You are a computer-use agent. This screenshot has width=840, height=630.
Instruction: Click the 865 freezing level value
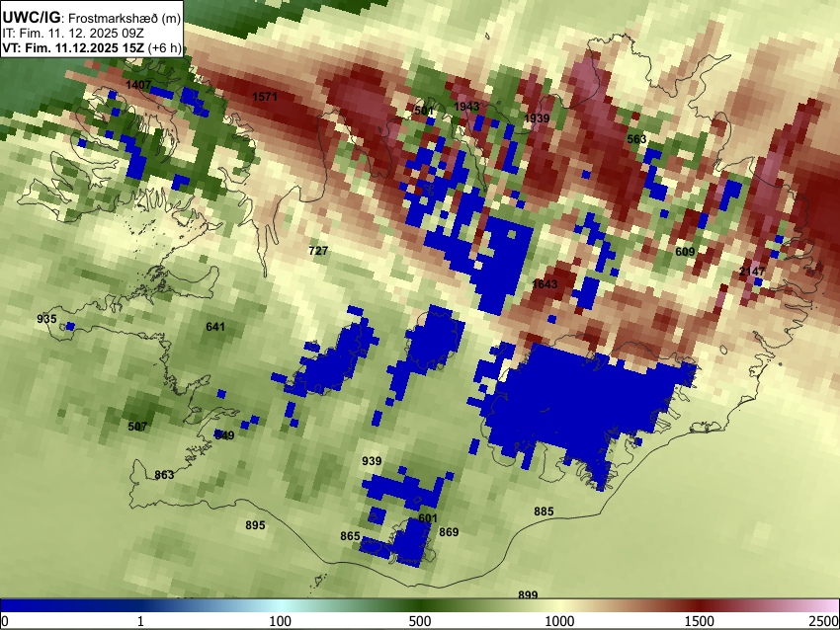point(350,536)
